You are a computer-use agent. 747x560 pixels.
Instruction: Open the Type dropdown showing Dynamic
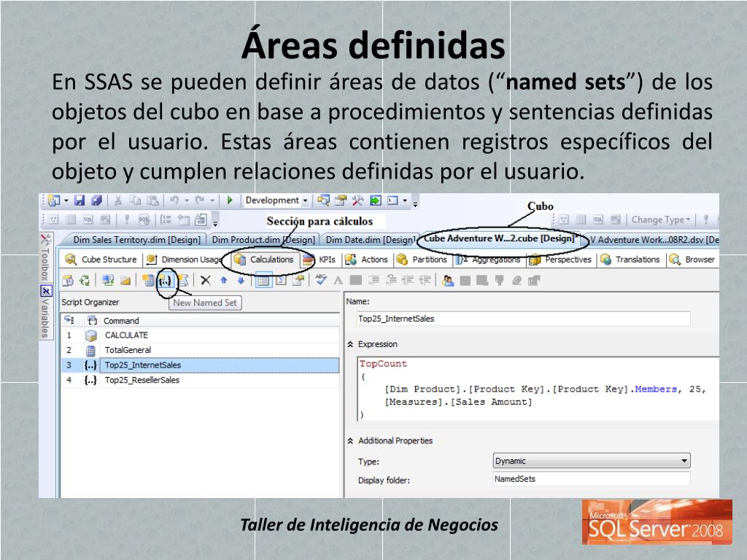pos(591,461)
